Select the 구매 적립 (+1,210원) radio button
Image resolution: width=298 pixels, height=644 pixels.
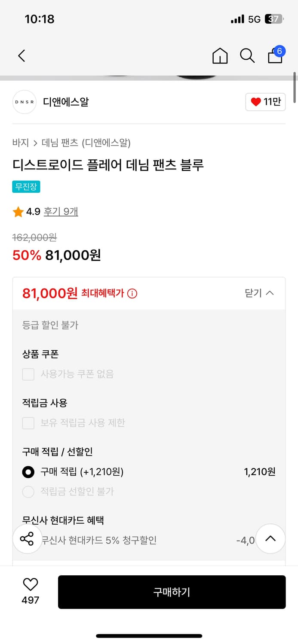point(28,472)
